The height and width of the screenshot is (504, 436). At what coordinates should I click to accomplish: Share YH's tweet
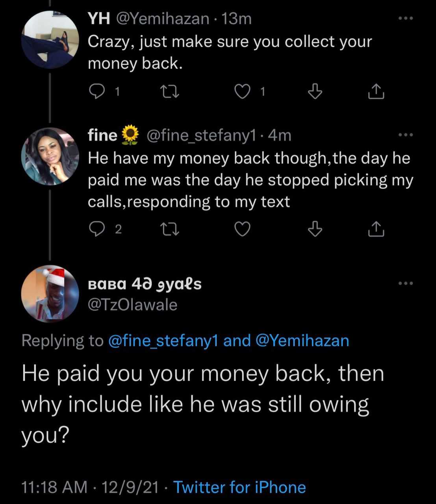pyautogui.click(x=375, y=92)
